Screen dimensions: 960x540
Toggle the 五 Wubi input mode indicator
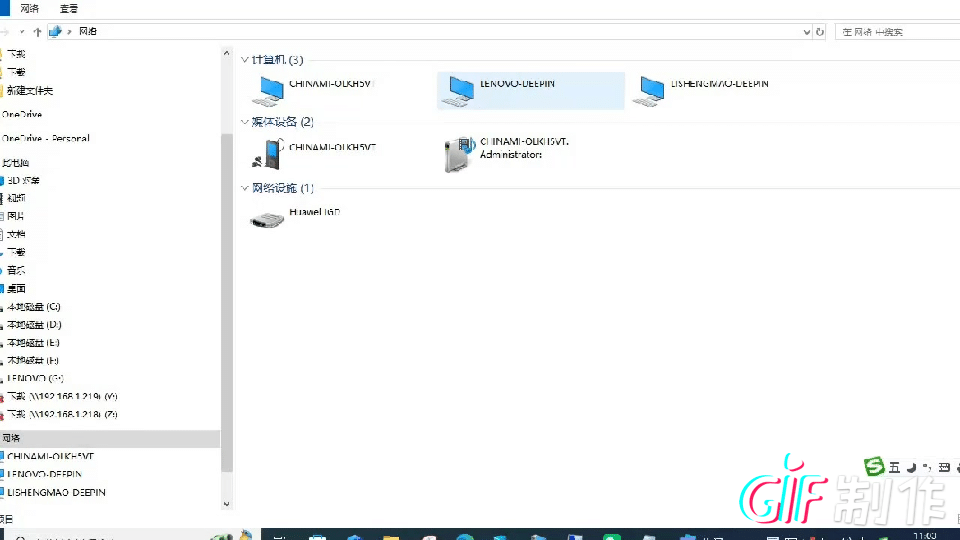tap(894, 468)
